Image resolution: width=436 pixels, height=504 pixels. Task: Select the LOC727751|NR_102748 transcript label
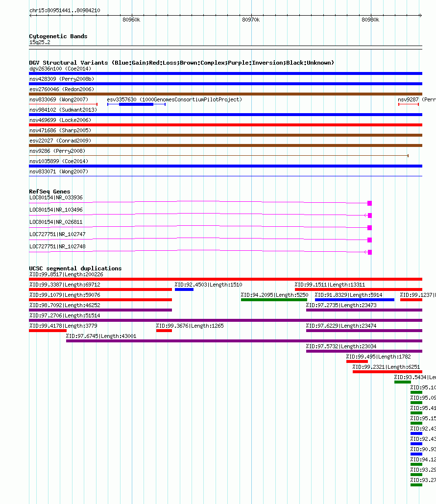point(57,246)
